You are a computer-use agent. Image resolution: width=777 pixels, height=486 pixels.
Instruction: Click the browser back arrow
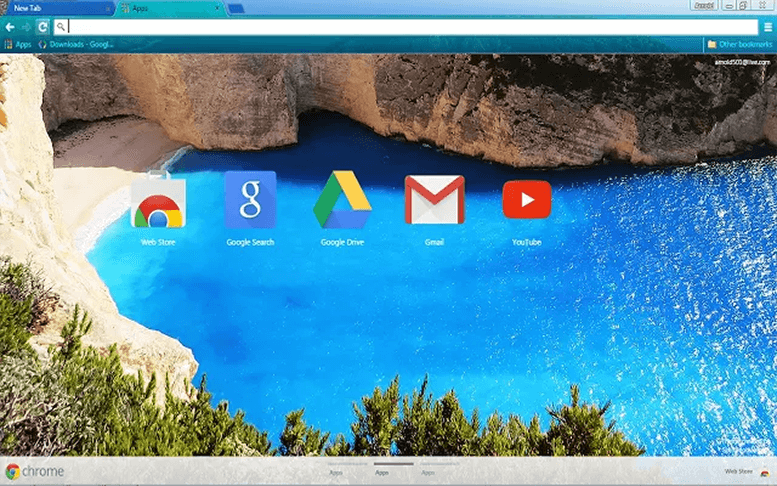click(x=10, y=27)
